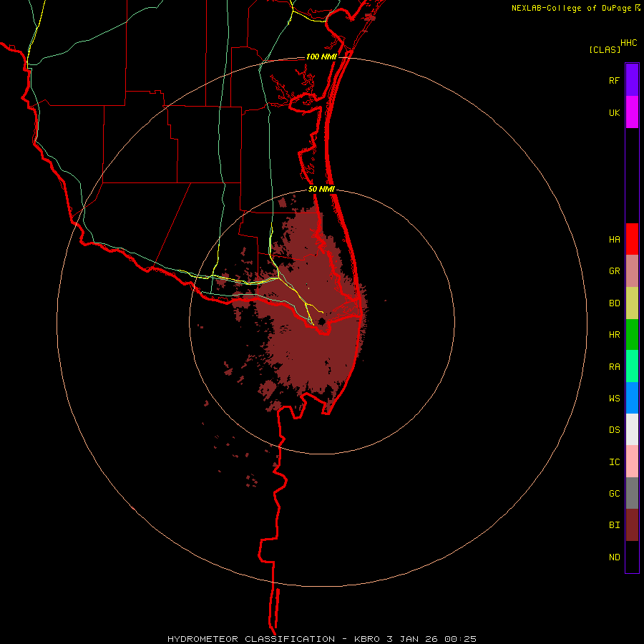The height and width of the screenshot is (644, 644).
Task: Click the RF legend label
Action: click(614, 81)
